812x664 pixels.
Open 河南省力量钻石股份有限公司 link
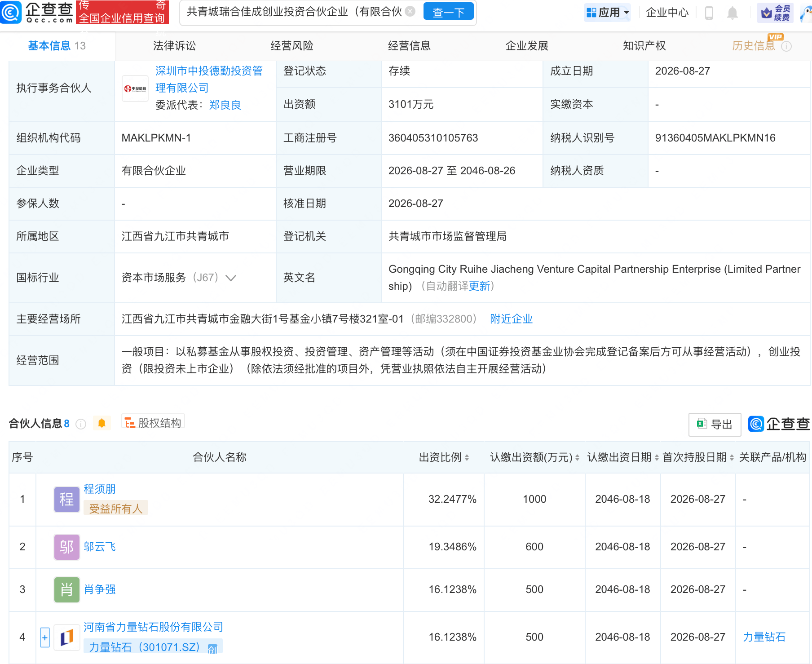pyautogui.click(x=153, y=627)
